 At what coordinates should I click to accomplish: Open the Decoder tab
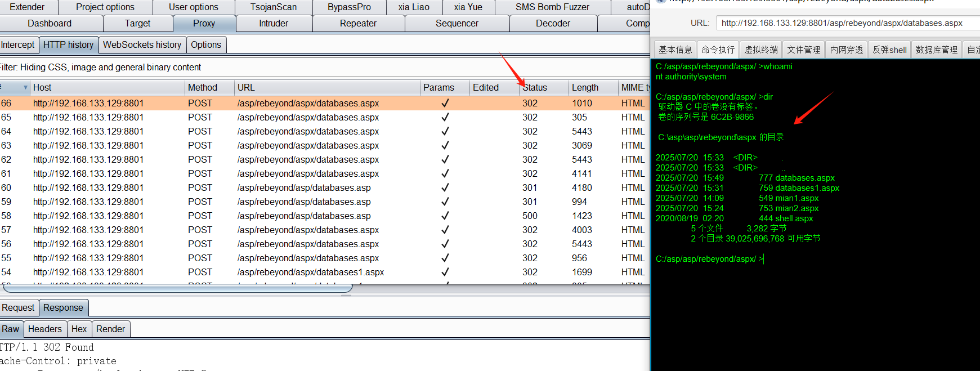click(553, 23)
